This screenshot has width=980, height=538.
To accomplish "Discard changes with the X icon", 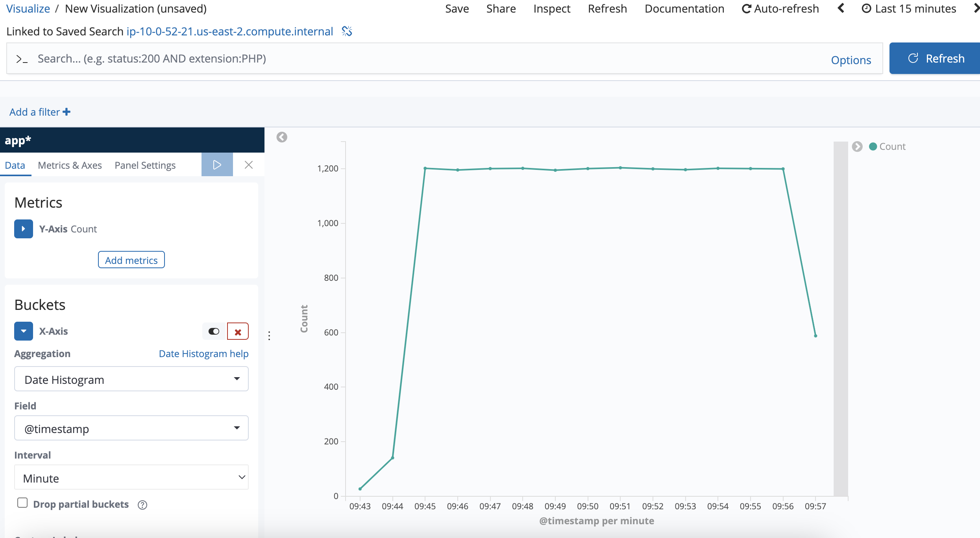I will click(x=248, y=165).
